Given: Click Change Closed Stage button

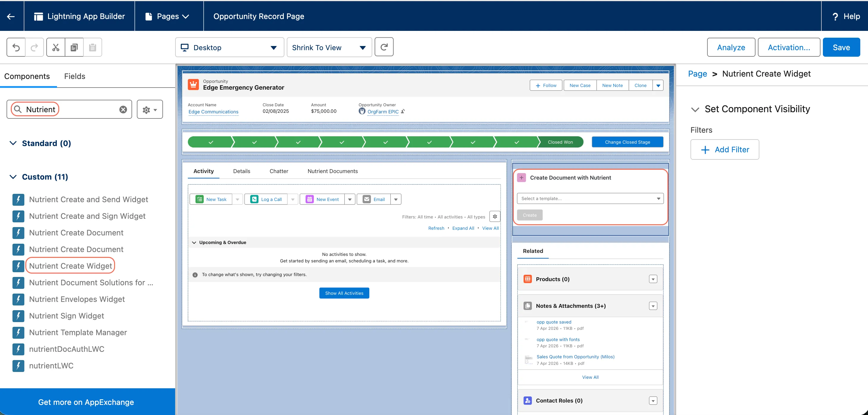Looking at the screenshot, I should (628, 142).
